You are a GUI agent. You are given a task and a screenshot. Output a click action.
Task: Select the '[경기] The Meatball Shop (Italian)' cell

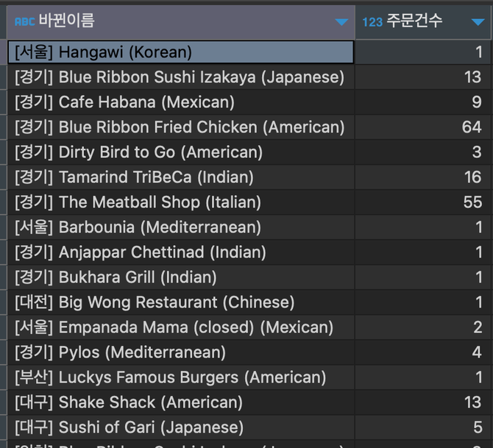point(181,202)
